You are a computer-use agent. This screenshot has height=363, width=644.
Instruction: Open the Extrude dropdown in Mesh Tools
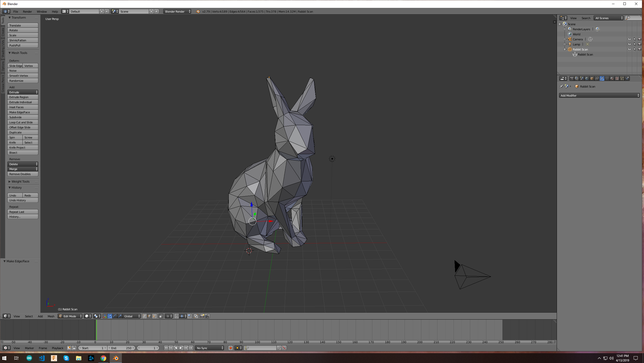pos(23,92)
